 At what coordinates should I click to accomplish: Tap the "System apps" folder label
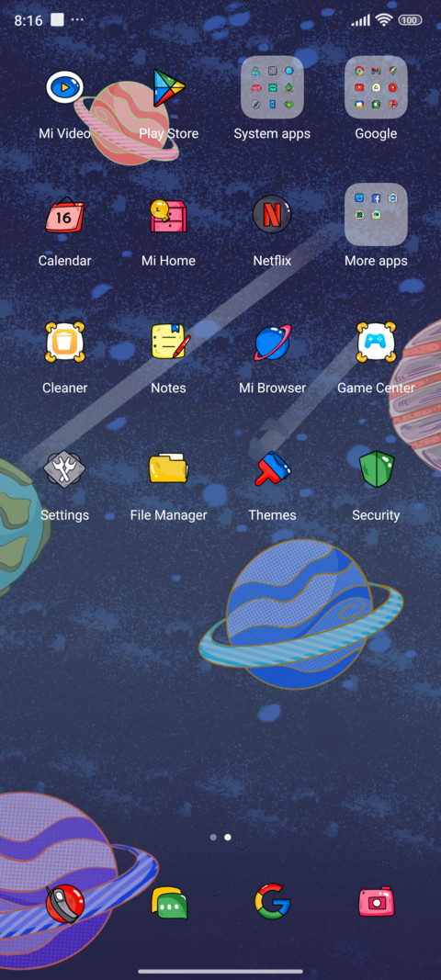[272, 134]
